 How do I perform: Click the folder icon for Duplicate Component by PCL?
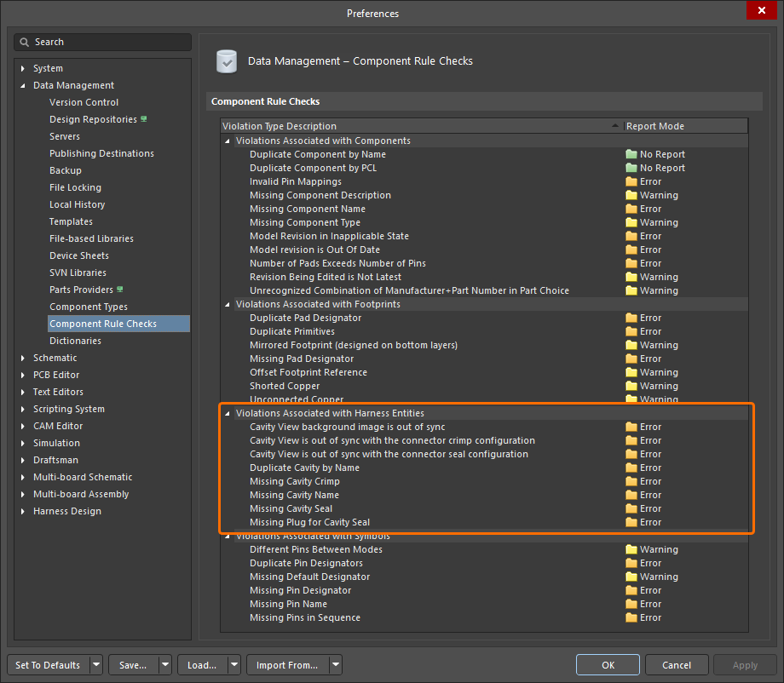[x=631, y=168]
